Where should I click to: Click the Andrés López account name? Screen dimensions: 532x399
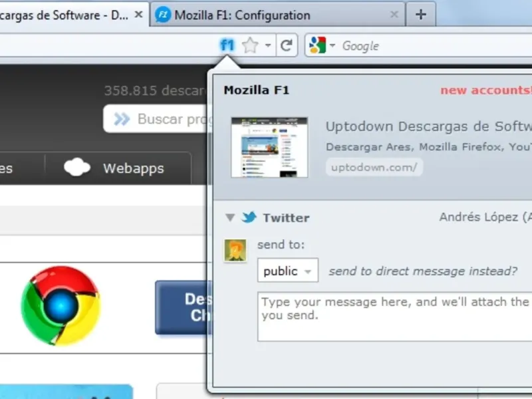coord(485,217)
